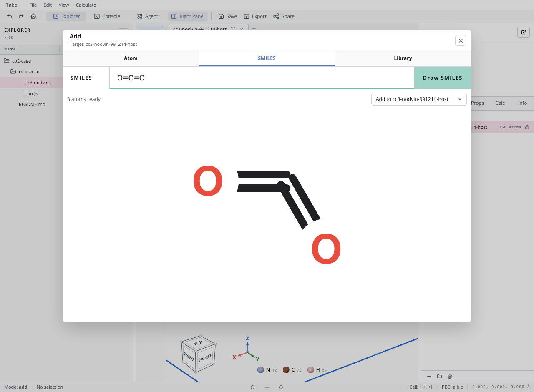Click the coordinates readout in status bar
Screen dimensions: 534x392
click(501, 387)
